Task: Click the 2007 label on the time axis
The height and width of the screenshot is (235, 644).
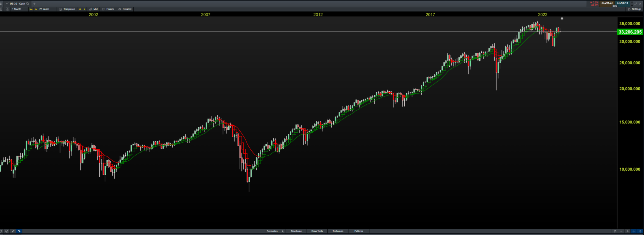Action: (206, 14)
